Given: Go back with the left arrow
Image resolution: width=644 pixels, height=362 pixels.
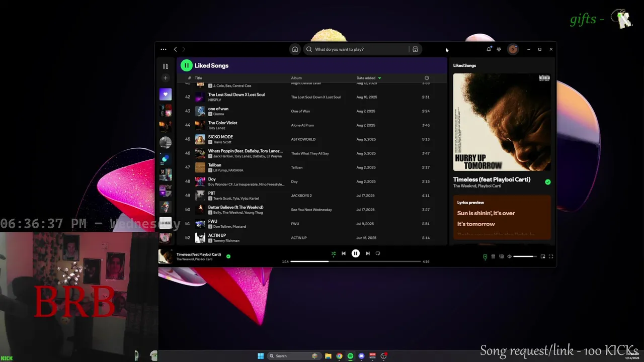Looking at the screenshot, I should [x=175, y=49].
